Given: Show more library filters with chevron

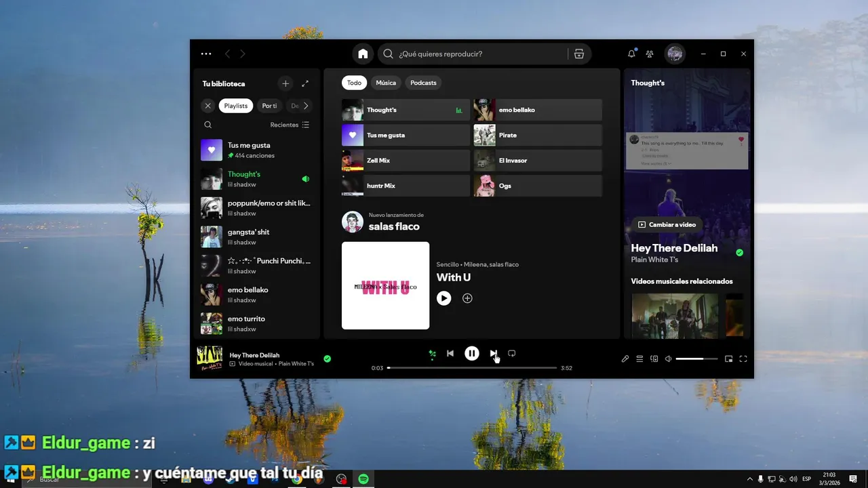Looking at the screenshot, I should click(x=306, y=106).
